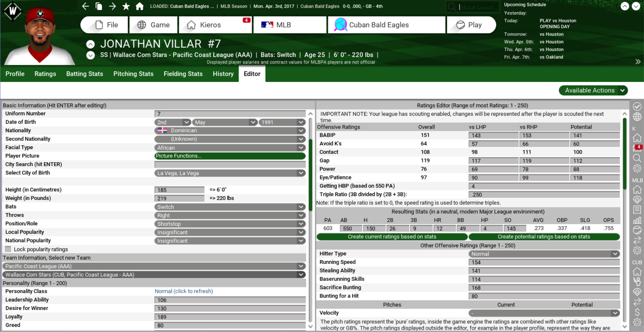Expand the Bats dropdown showing Switch

[230, 207]
